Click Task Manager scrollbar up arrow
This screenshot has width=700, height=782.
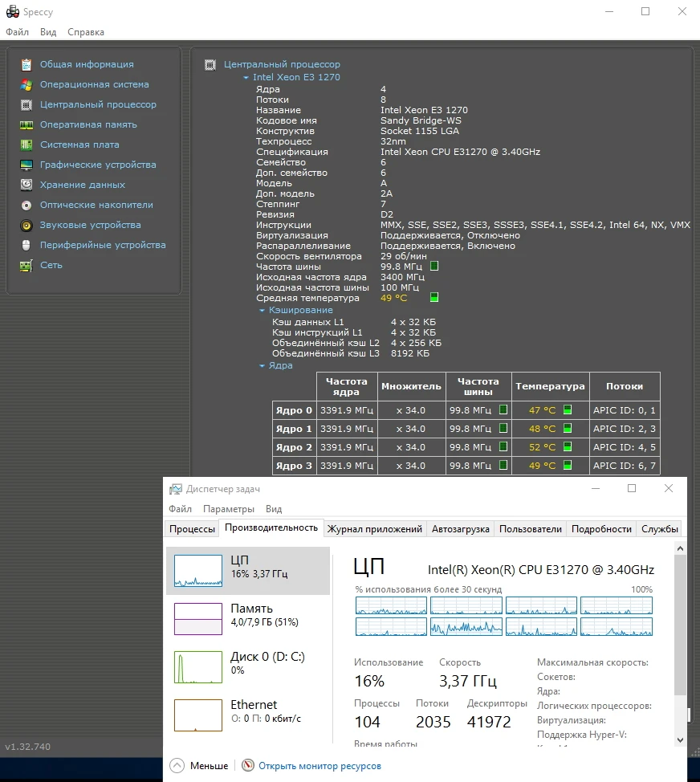(680, 548)
